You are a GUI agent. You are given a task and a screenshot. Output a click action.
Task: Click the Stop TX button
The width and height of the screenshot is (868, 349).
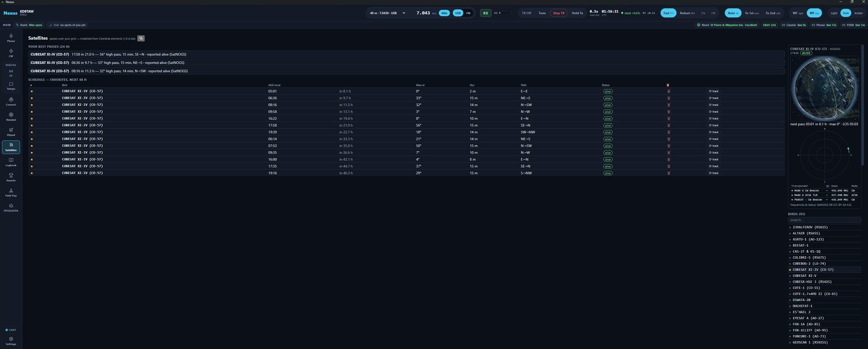tap(559, 13)
